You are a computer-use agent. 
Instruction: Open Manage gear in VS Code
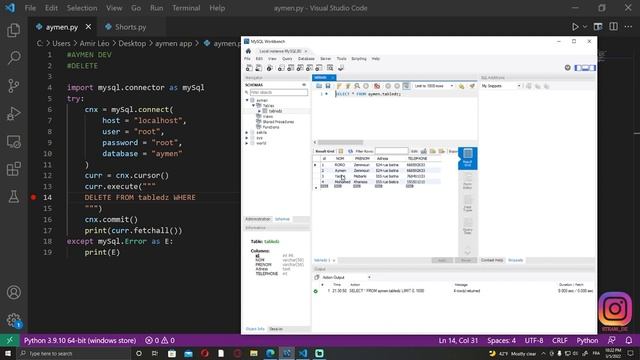[x=13, y=320]
